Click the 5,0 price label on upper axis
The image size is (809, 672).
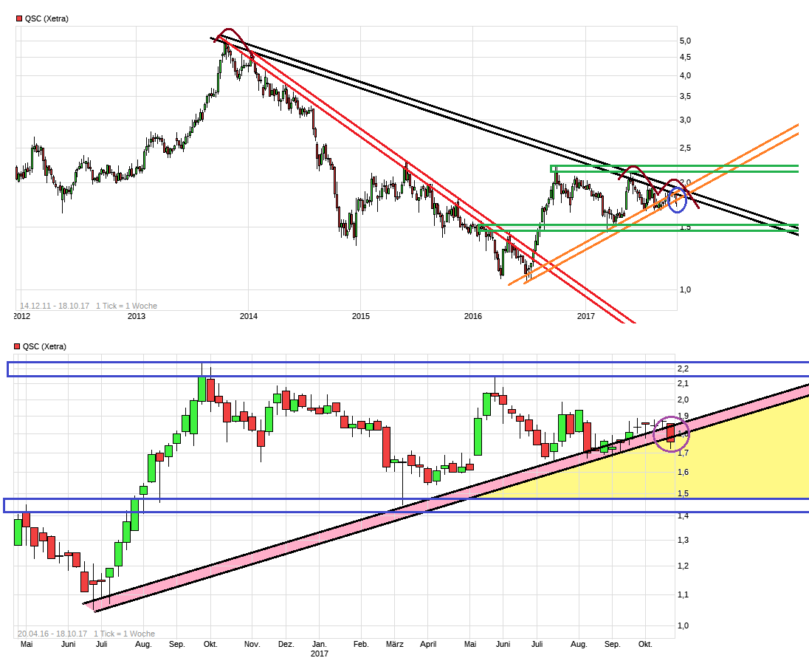[x=685, y=41]
